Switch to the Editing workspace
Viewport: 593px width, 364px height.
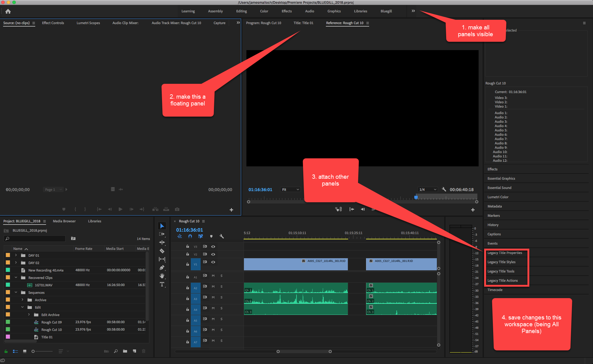[x=241, y=11]
